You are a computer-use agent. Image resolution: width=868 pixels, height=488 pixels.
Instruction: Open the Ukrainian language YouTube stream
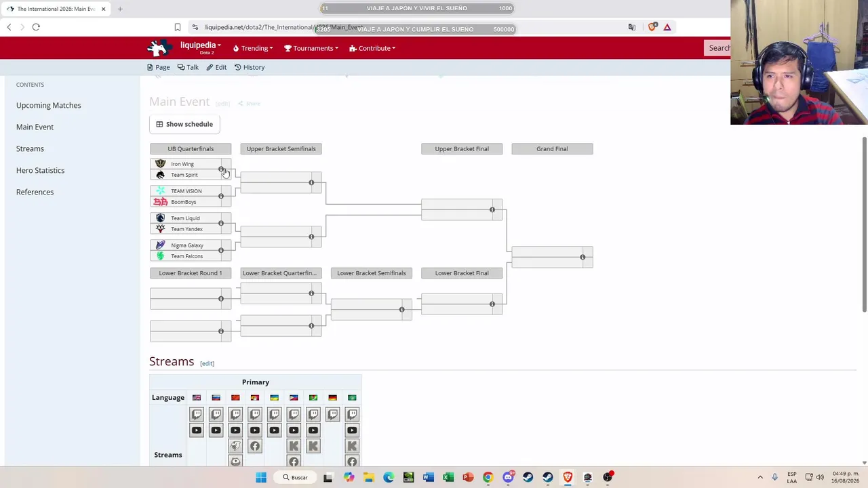point(274,430)
